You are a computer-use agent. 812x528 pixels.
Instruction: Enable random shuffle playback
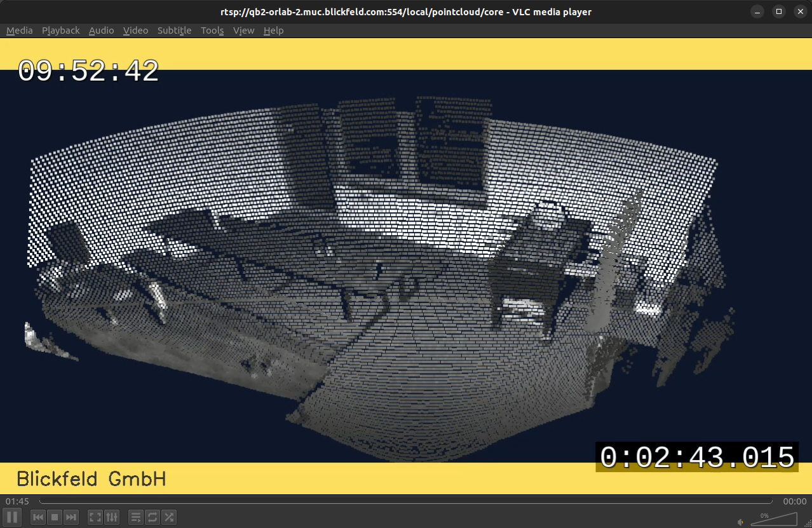tap(169, 517)
